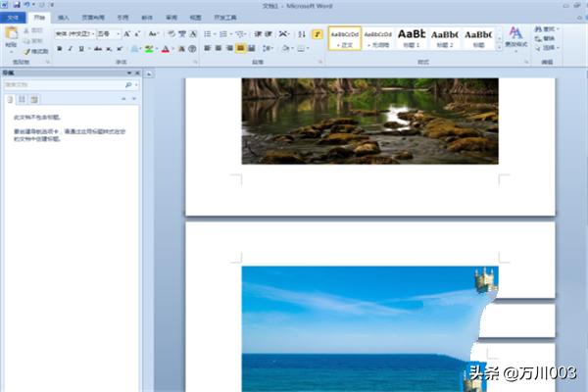Click the text highlight color button
588x392 pixels.
click(148, 48)
